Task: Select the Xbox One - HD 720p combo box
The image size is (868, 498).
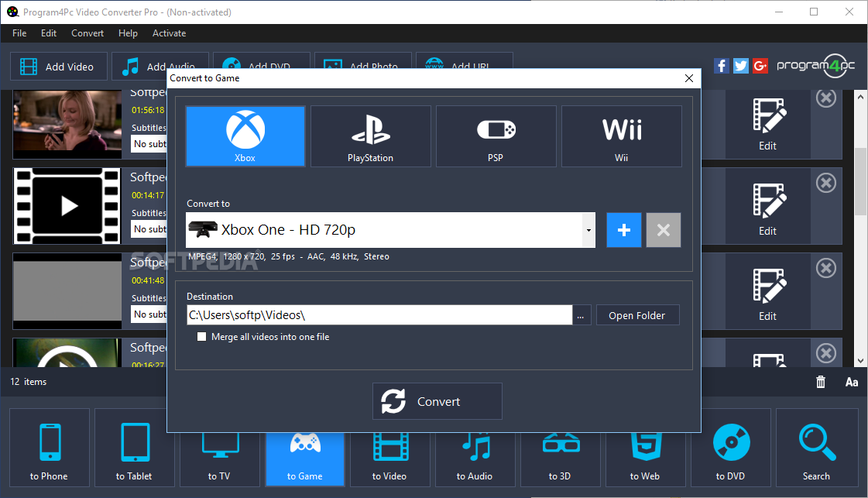Action: click(390, 230)
